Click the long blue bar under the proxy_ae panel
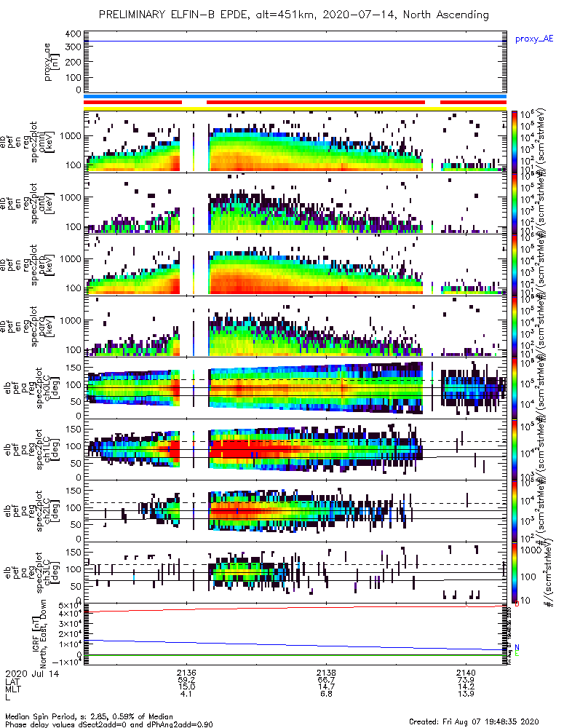Screen dimensions: 564x728 (295, 97)
